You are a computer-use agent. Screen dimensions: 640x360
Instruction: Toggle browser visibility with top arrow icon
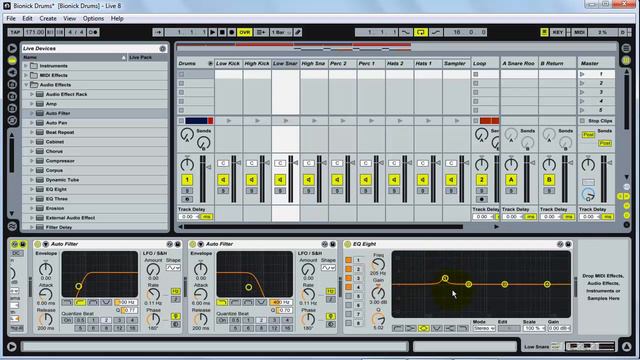[12, 48]
